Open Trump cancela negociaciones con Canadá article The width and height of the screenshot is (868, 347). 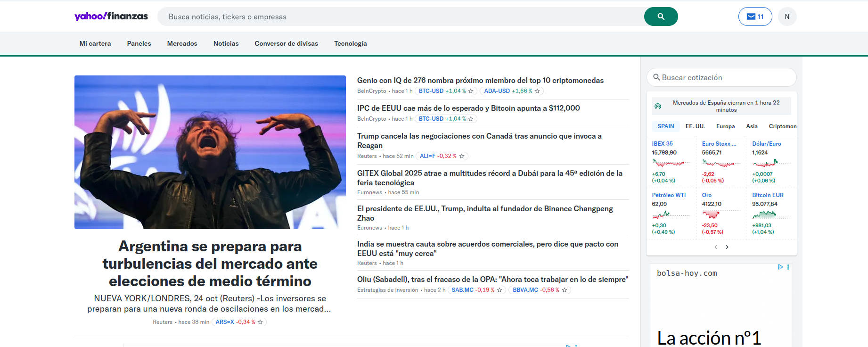479,140
